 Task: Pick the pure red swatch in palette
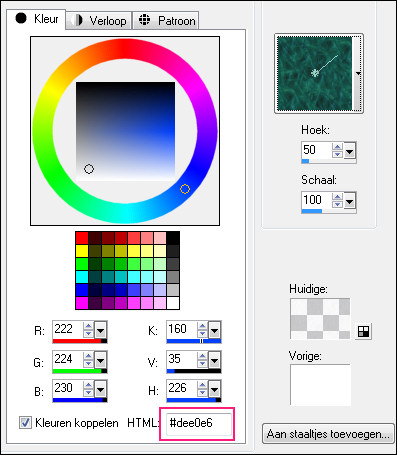[x=82, y=238]
